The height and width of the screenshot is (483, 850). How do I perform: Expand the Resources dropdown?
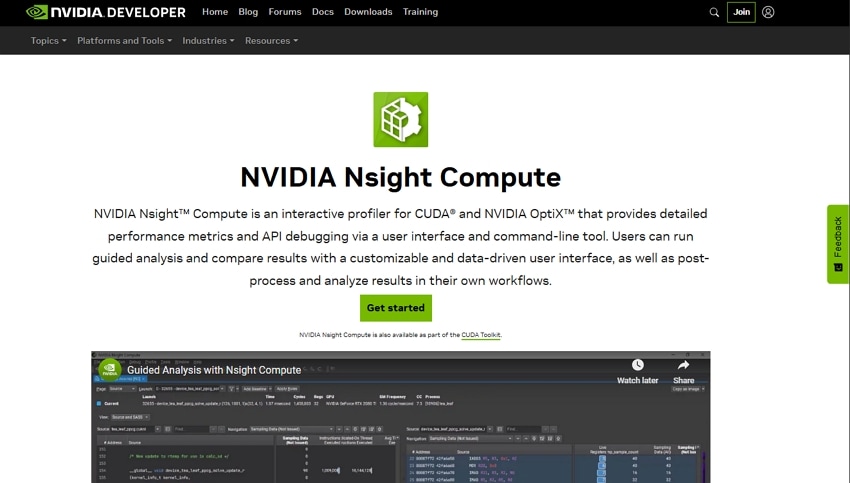(271, 41)
